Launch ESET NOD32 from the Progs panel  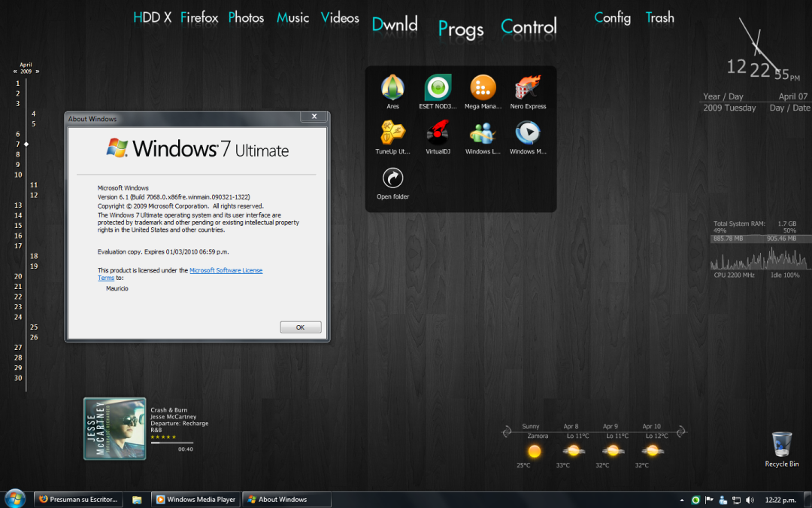pos(438,87)
